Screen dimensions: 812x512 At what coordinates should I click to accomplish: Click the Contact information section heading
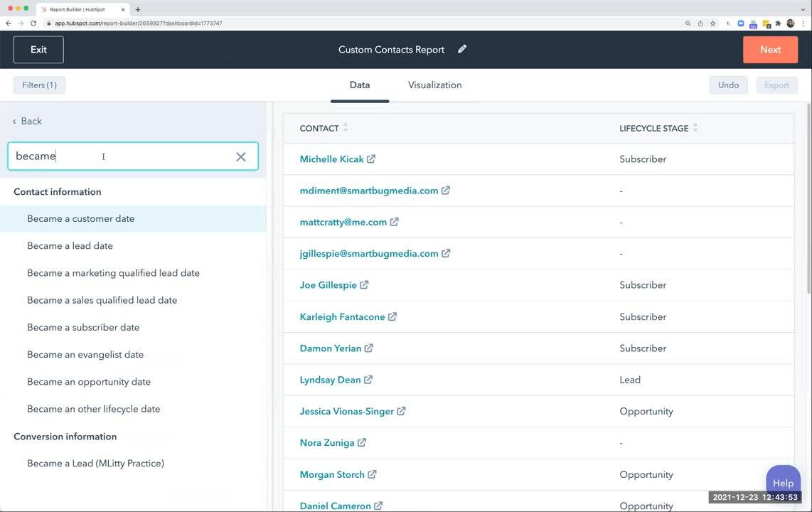coord(58,191)
